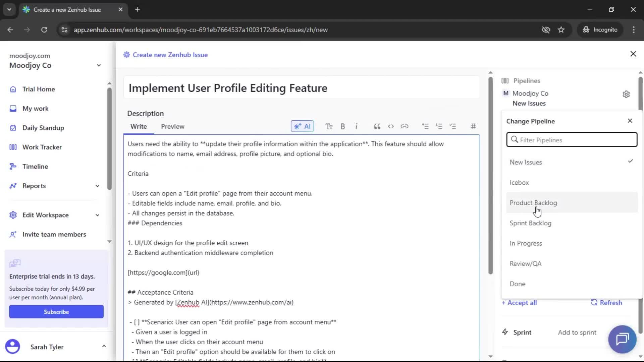Toggle bold formatting in description
The height and width of the screenshot is (362, 644).
tap(343, 126)
